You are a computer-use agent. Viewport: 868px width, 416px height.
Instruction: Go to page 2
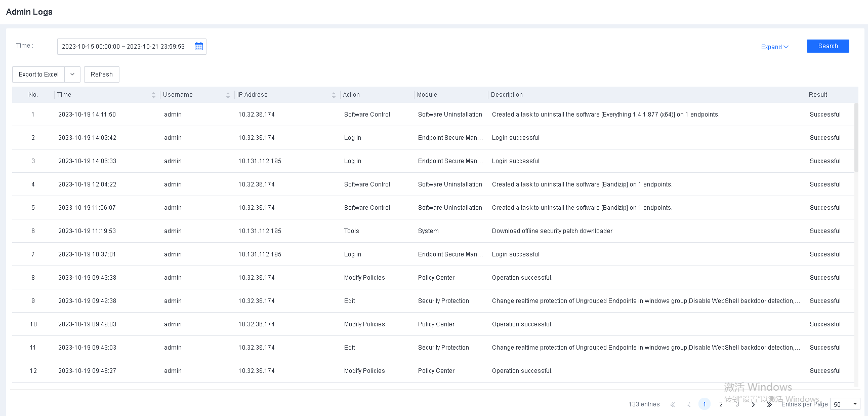coord(721,404)
